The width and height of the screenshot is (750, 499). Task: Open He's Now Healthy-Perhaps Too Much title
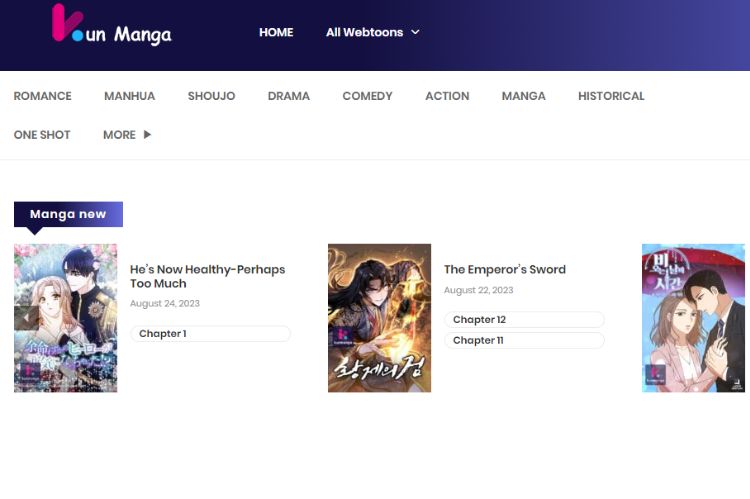click(x=208, y=277)
